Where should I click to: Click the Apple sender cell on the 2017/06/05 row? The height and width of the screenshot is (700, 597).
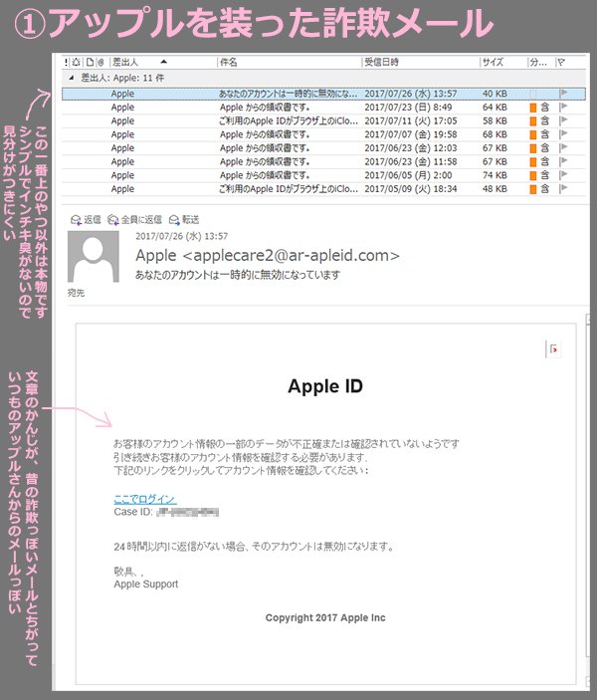tap(122, 175)
